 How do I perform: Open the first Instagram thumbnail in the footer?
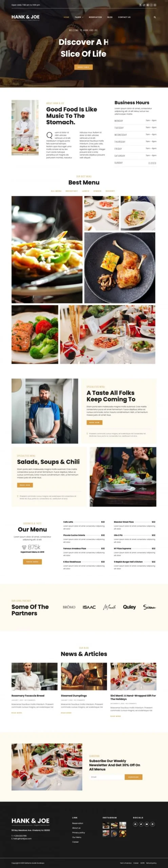(x=106, y=825)
